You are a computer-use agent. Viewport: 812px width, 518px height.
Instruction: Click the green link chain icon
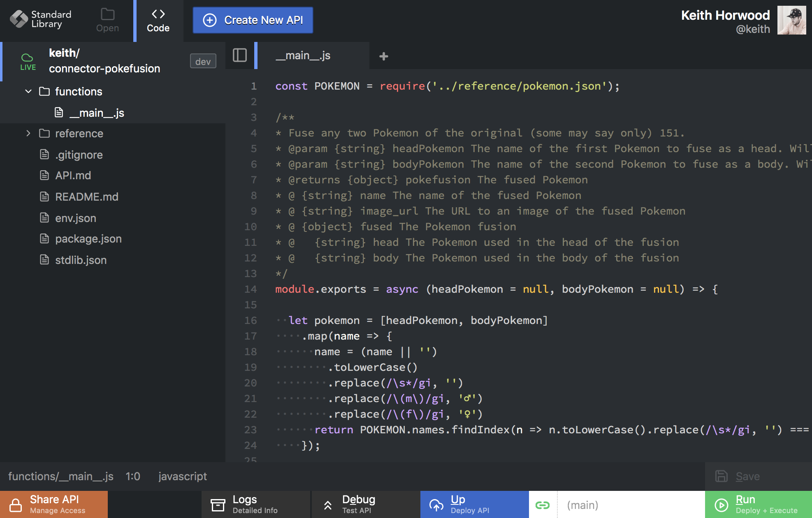pos(543,505)
